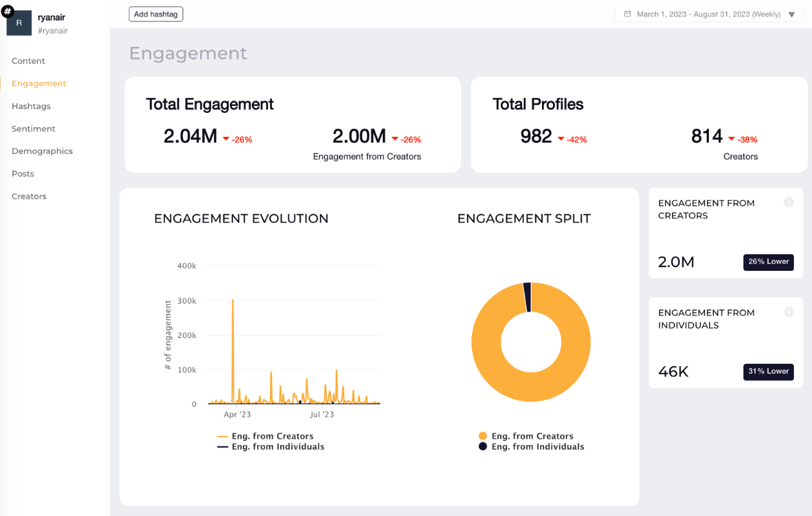
Task: Toggle Eng. from Individuals legend under the donut chart
Action: click(x=531, y=446)
